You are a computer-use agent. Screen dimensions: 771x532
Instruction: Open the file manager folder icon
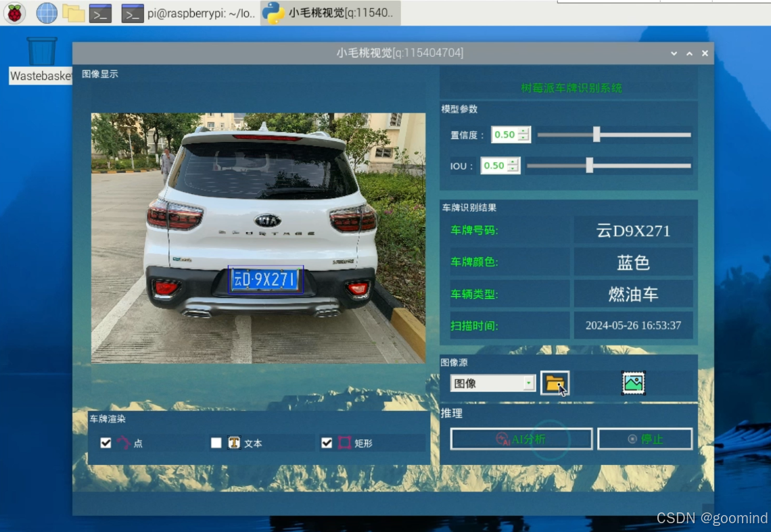point(73,14)
